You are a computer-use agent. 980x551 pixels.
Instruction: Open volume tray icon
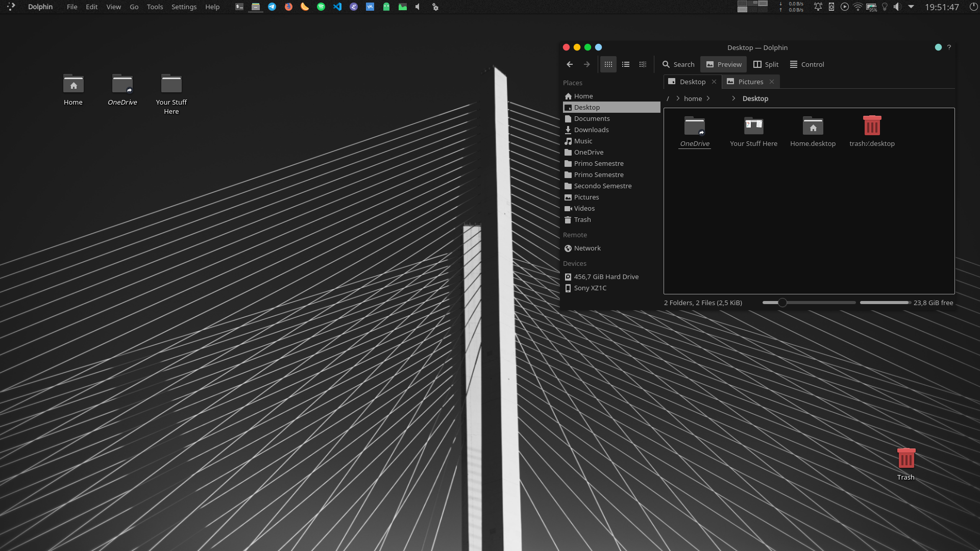[x=897, y=7]
